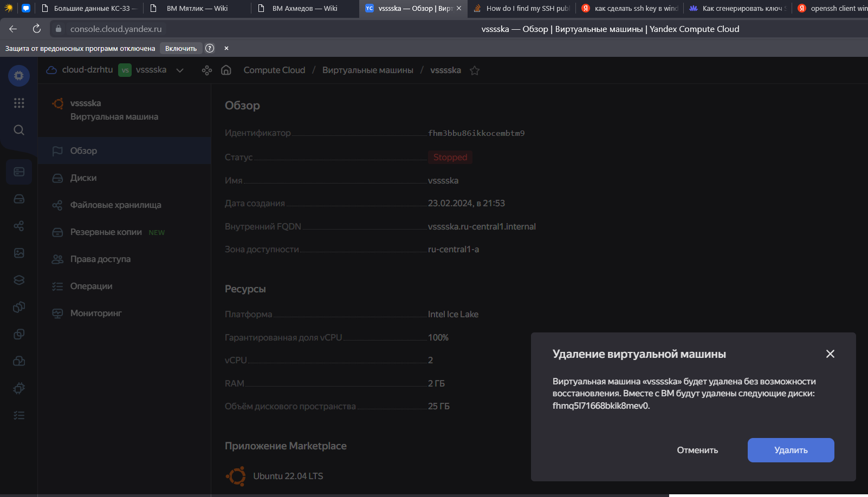Click the stacked layers icon in left rail

pos(19,280)
